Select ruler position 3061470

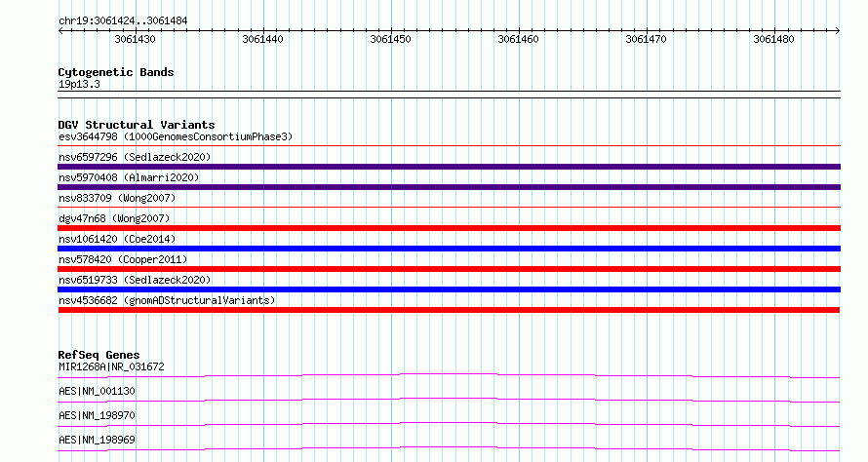click(646, 39)
